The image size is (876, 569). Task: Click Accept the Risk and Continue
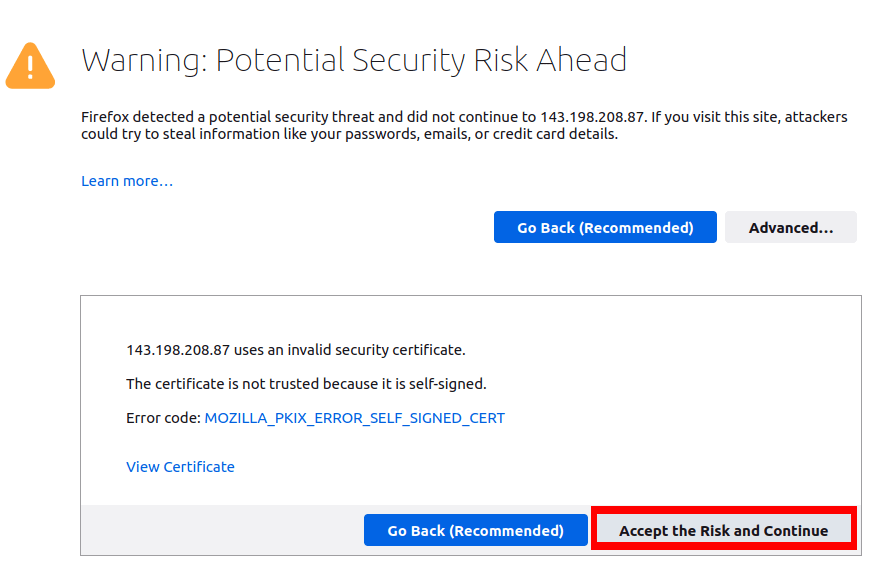click(723, 530)
